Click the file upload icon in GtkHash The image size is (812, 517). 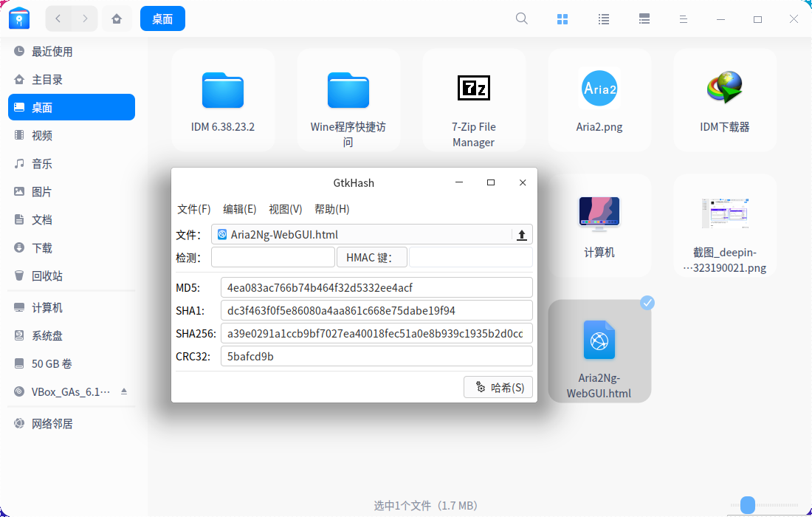(522, 234)
